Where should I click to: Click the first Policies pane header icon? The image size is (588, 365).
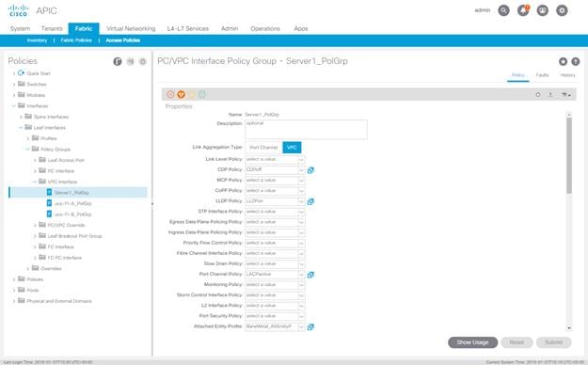[118, 61]
